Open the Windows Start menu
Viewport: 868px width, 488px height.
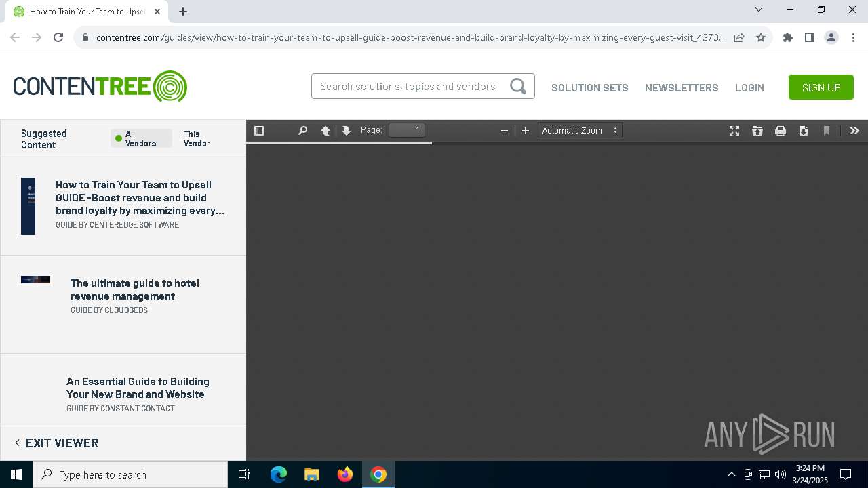[x=16, y=474]
